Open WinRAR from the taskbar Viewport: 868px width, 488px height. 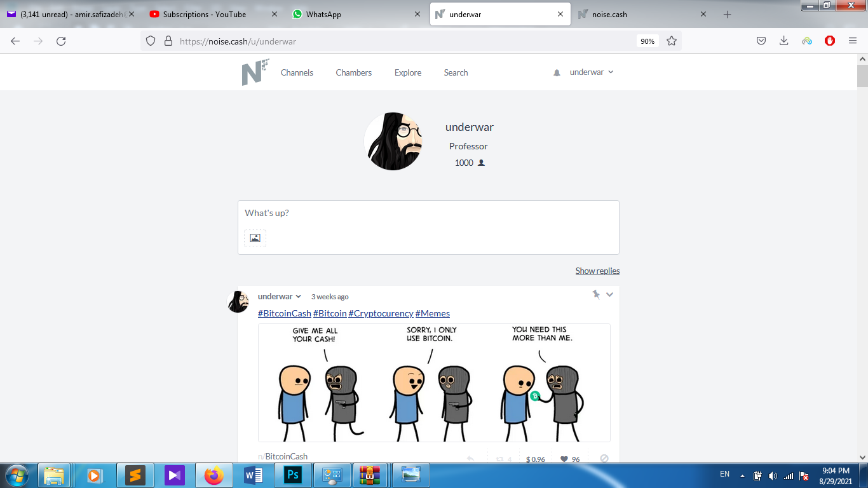point(370,475)
